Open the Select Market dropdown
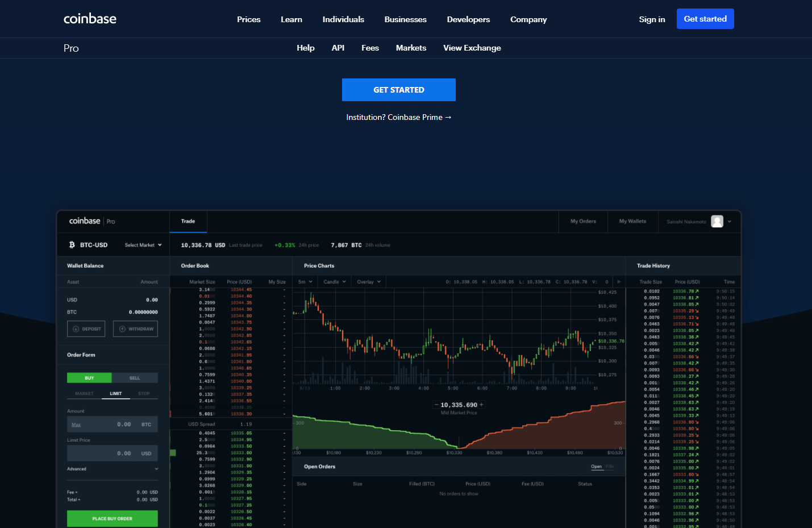The width and height of the screenshot is (812, 528). (143, 245)
